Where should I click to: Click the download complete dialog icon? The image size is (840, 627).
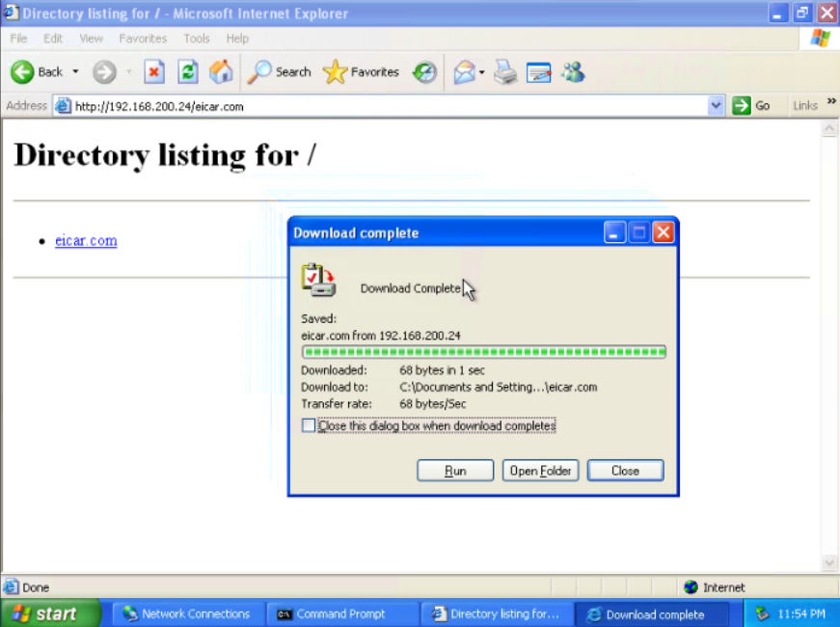(318, 279)
